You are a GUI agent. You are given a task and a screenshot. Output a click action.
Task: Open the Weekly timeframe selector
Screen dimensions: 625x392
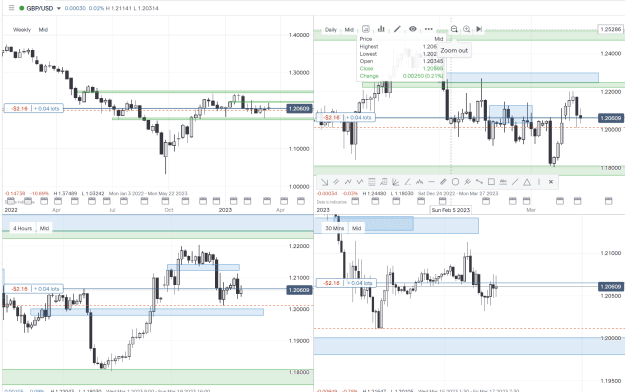[22, 30]
